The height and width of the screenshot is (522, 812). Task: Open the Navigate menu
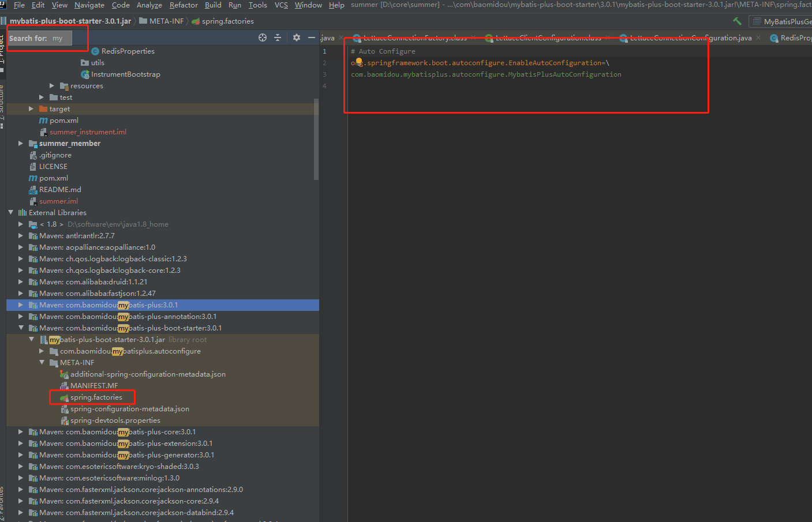pos(89,5)
